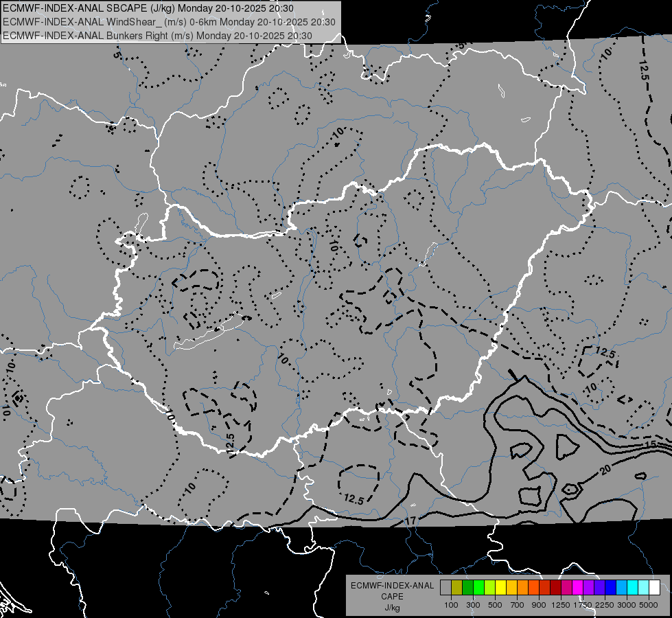Pick the saturated cyan legend swatch
Image resolution: width=672 pixels, height=618 pixels.
pos(633,587)
